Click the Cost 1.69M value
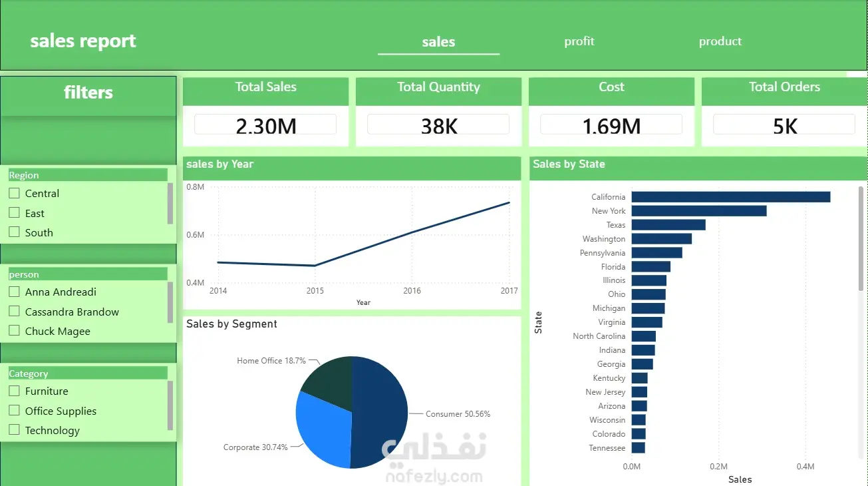This screenshot has height=486, width=868. point(611,124)
